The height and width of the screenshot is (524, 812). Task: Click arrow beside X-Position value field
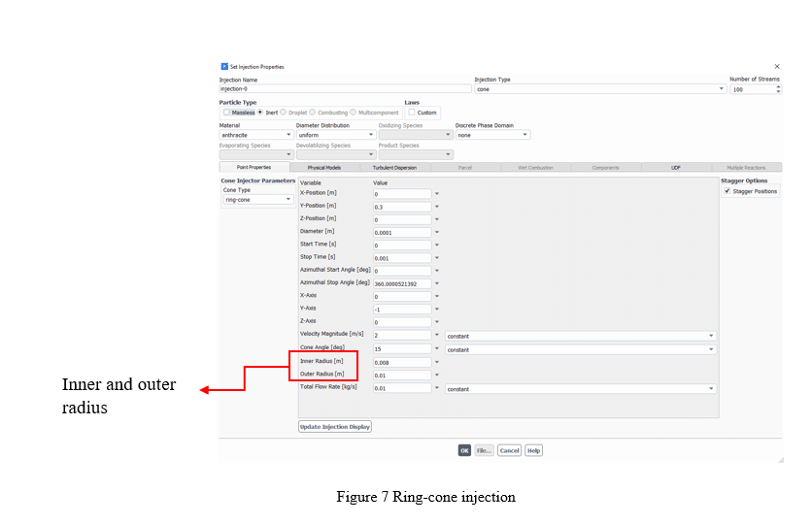437,194
